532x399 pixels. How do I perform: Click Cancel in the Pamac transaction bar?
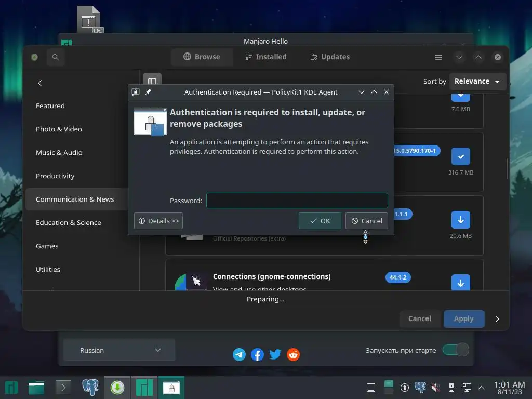click(x=419, y=319)
